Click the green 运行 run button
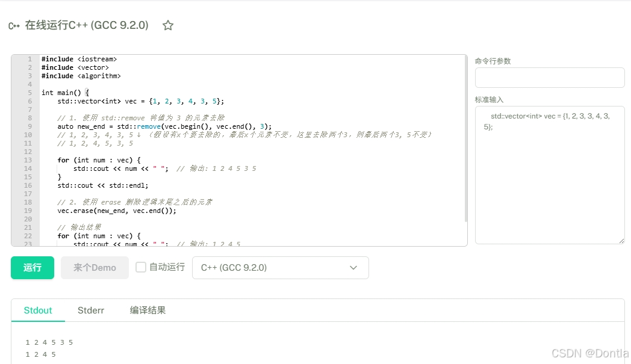631x364 pixels. (x=33, y=268)
